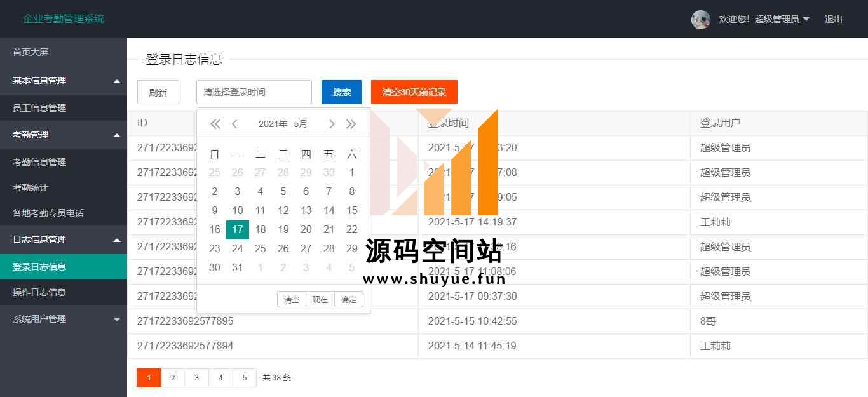The image size is (868, 397).
Task: Go to next month in calendar
Action: click(332, 124)
